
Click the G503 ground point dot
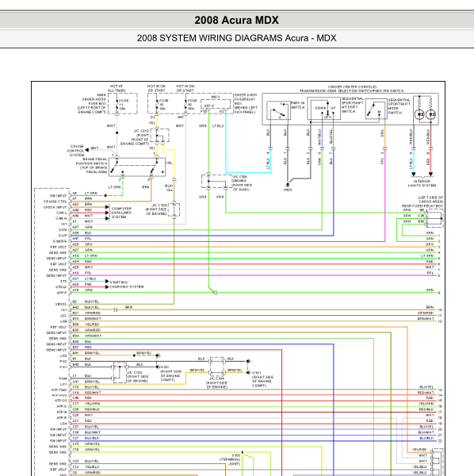(x=288, y=185)
